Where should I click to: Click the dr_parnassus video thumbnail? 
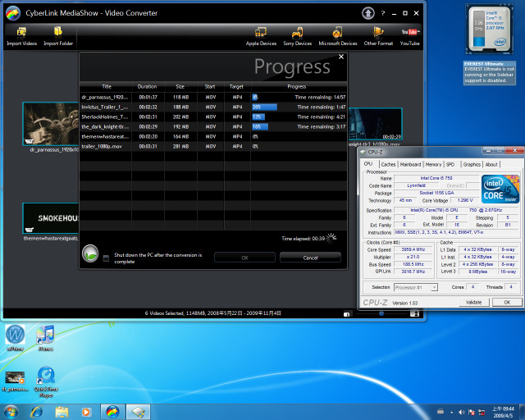pos(51,124)
